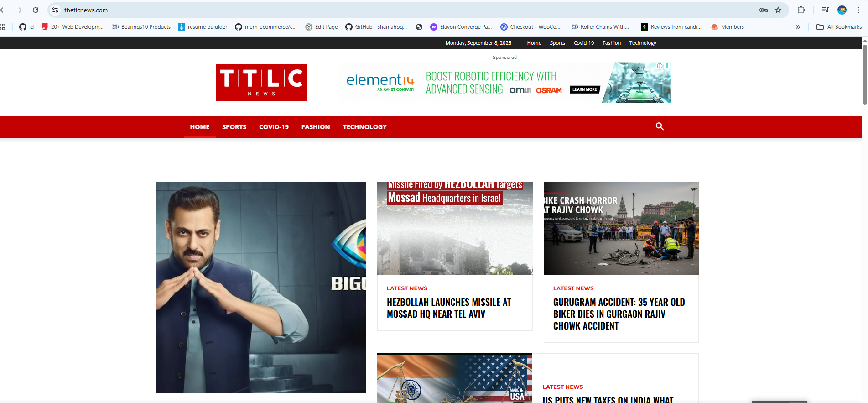The height and width of the screenshot is (403, 868).
Task: Open headline 'Hezbollah Launches Missile at Mossad HQ'
Action: pos(449,308)
